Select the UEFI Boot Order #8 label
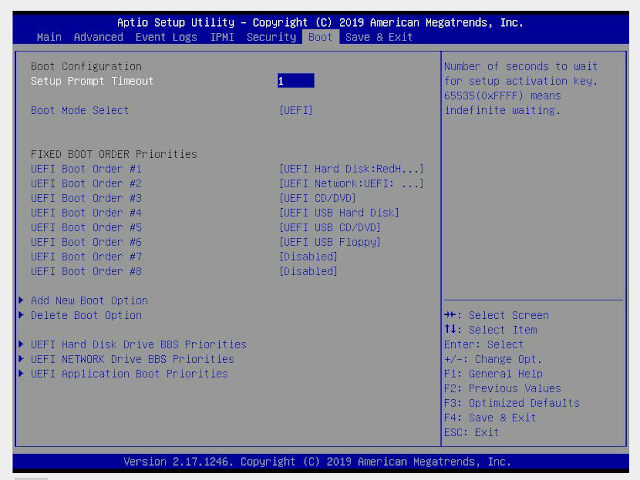The image size is (640, 480). (86, 271)
